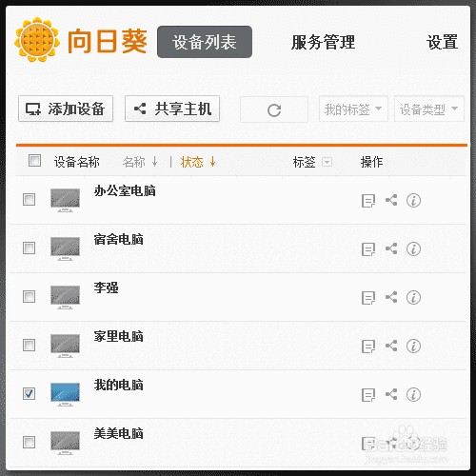This screenshot has width=476, height=476.
Task: Click the blue 我的电脑 monitor thumbnail
Action: click(65, 394)
